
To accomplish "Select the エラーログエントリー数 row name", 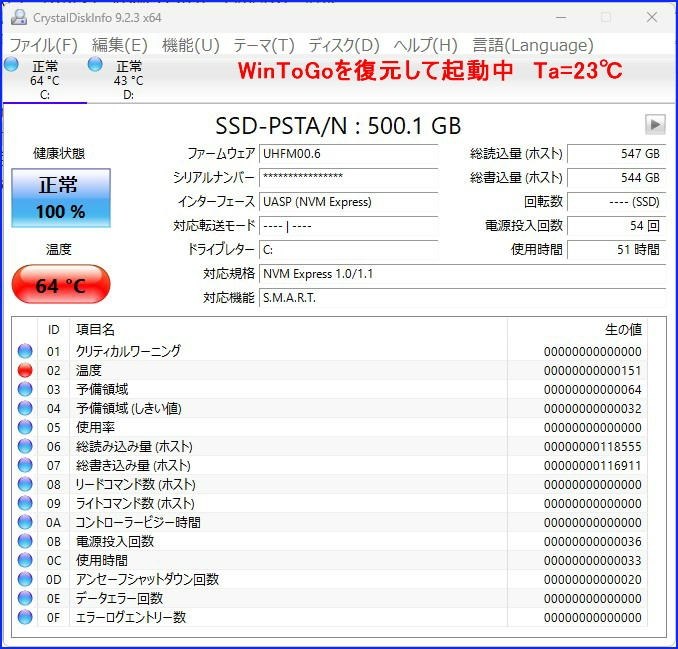I will pyautogui.click(x=131, y=617).
